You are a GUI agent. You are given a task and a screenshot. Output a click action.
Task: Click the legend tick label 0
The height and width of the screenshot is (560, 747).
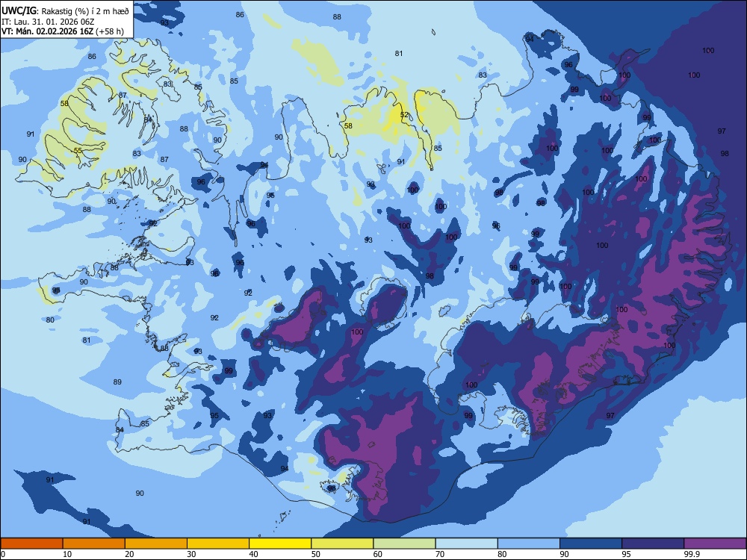coord(3,554)
